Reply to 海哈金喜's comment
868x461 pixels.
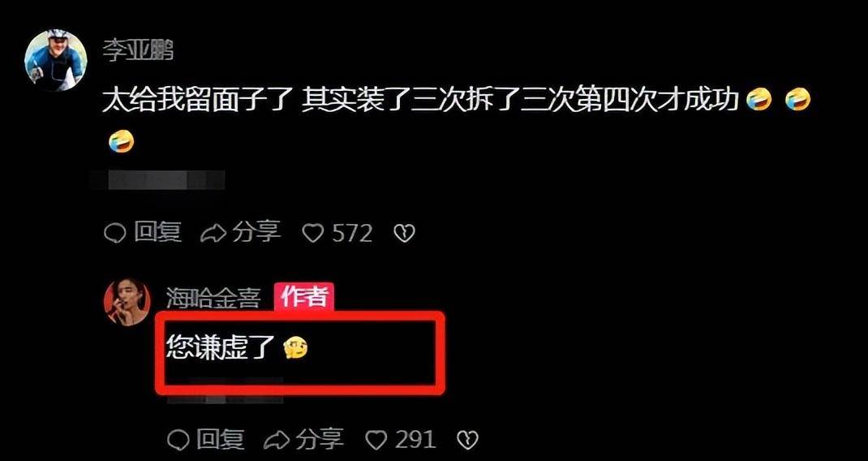(x=206, y=440)
